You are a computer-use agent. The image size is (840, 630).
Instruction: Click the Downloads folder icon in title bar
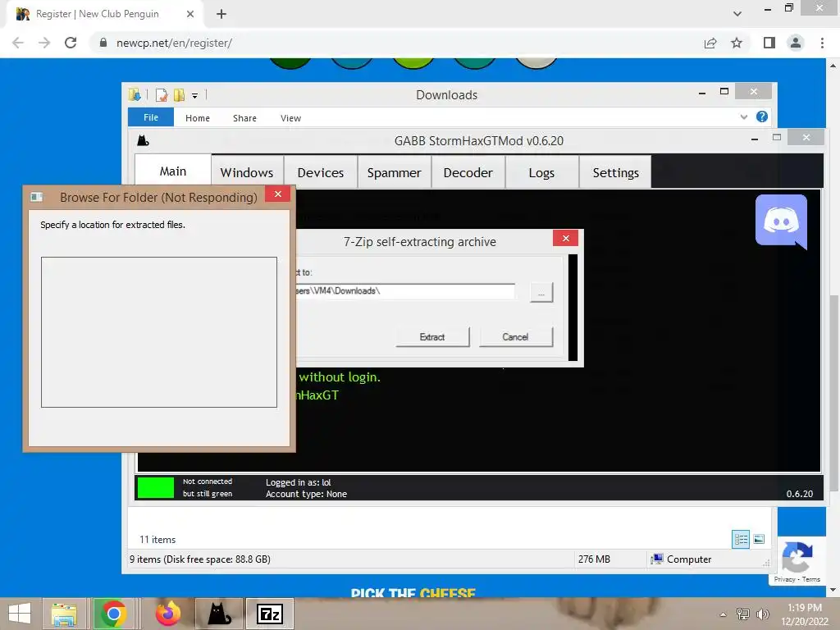pos(135,95)
